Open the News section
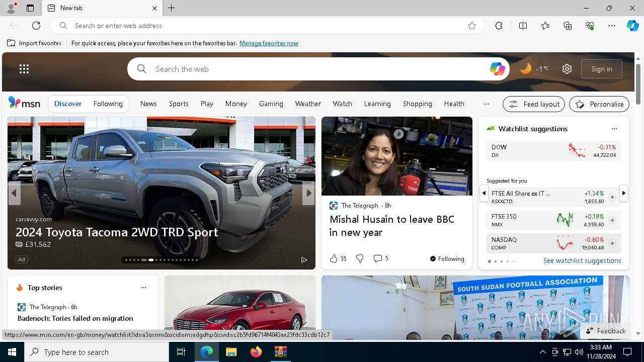 pyautogui.click(x=148, y=104)
